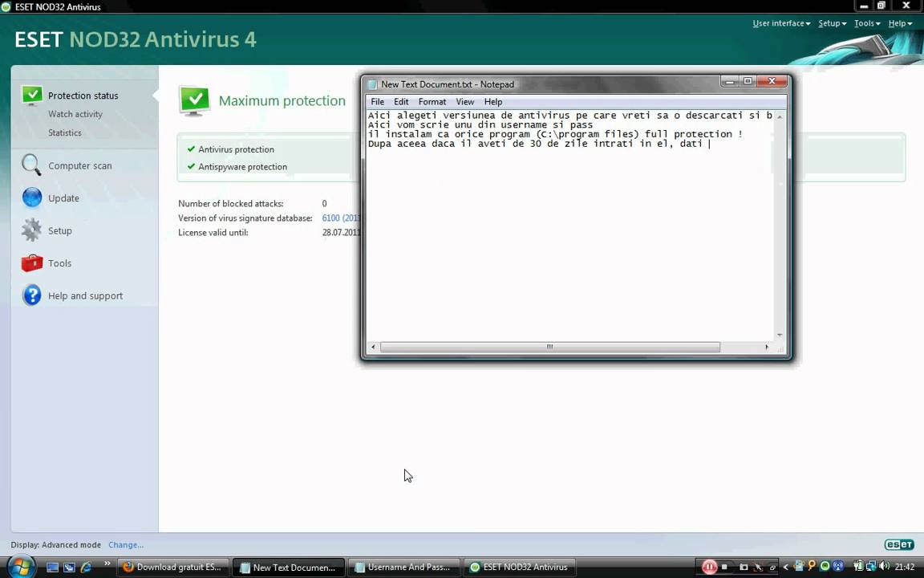Open Notepad File menu
Image resolution: width=924 pixels, height=578 pixels.
pyautogui.click(x=377, y=101)
